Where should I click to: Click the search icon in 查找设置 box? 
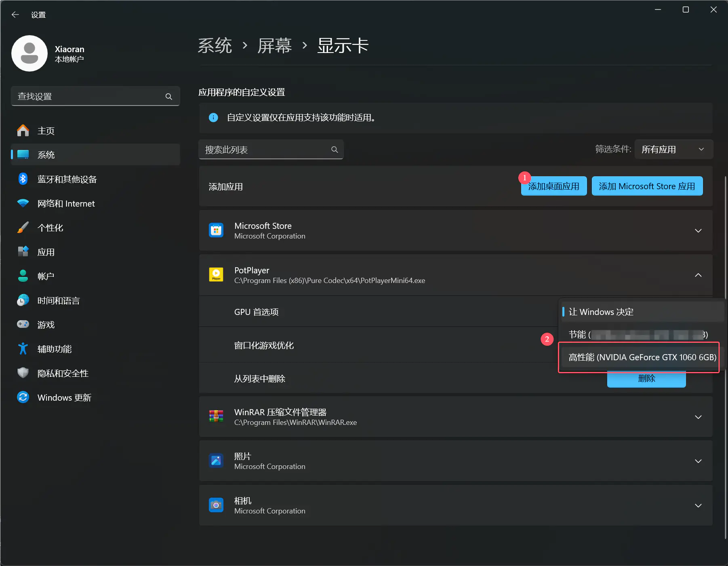click(169, 97)
